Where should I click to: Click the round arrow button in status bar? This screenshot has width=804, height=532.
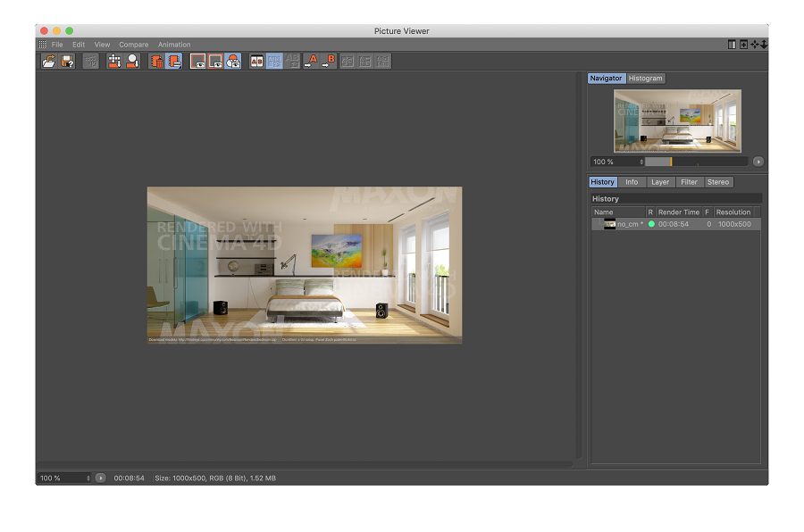101,478
